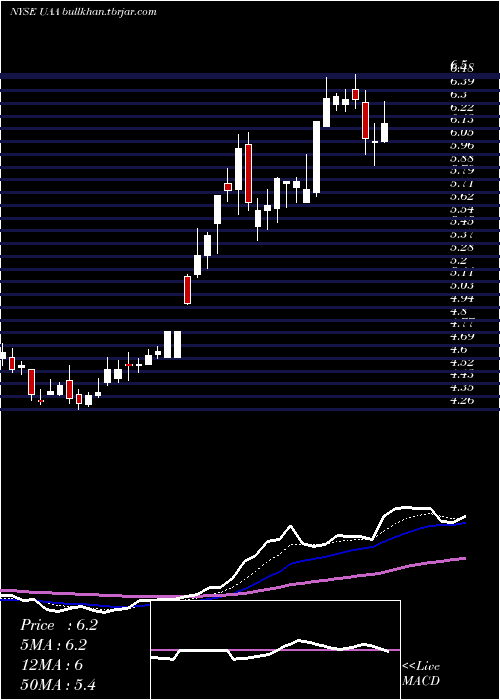Select the 5.71 price axis label
Viewport: 500px width, 700px height.
click(x=462, y=183)
